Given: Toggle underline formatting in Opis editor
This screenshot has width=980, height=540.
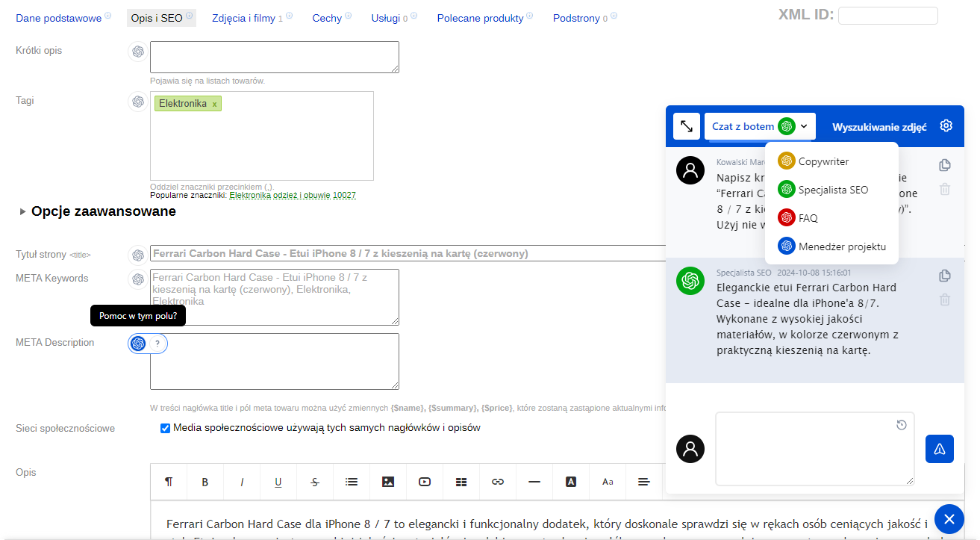Looking at the screenshot, I should 278,482.
